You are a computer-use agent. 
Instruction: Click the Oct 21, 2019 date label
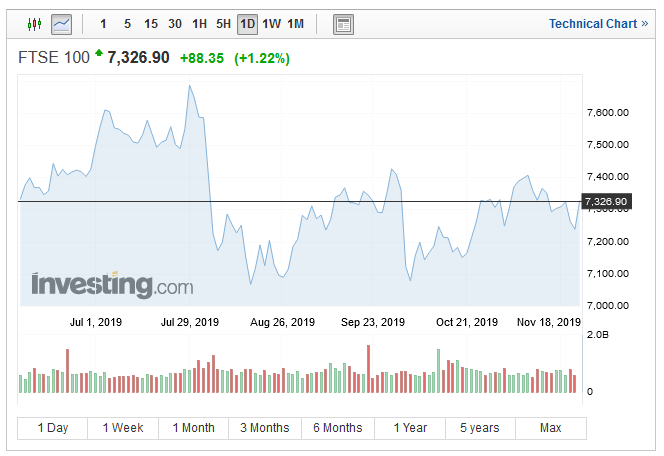coord(467,322)
